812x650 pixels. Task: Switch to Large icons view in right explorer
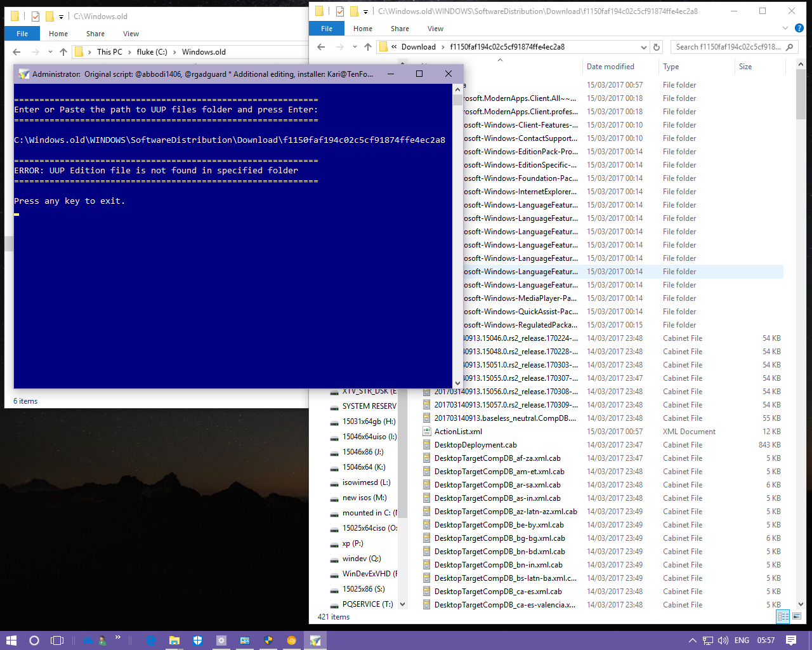point(797,616)
